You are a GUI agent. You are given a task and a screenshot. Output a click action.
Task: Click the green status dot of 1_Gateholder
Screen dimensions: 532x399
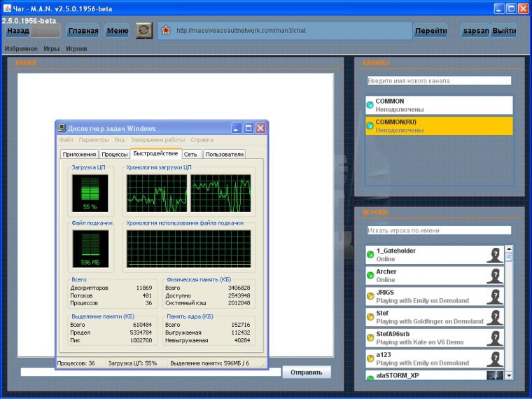[x=370, y=255]
